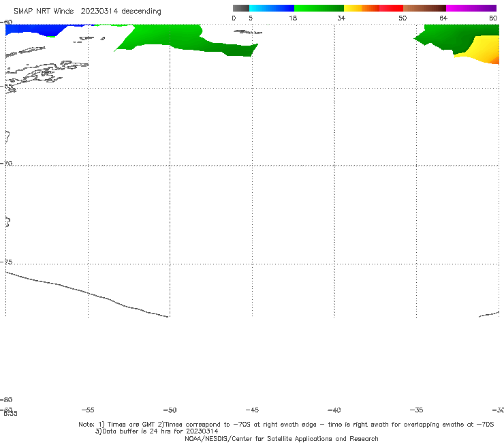Click the magenta-purple segment of the color bar
Image resolution: width=504 pixels, height=443 pixels.
pyautogui.click(x=471, y=8)
